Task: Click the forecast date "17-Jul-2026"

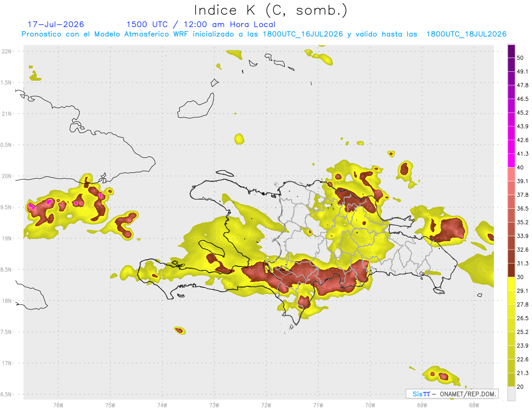Action: [56, 24]
